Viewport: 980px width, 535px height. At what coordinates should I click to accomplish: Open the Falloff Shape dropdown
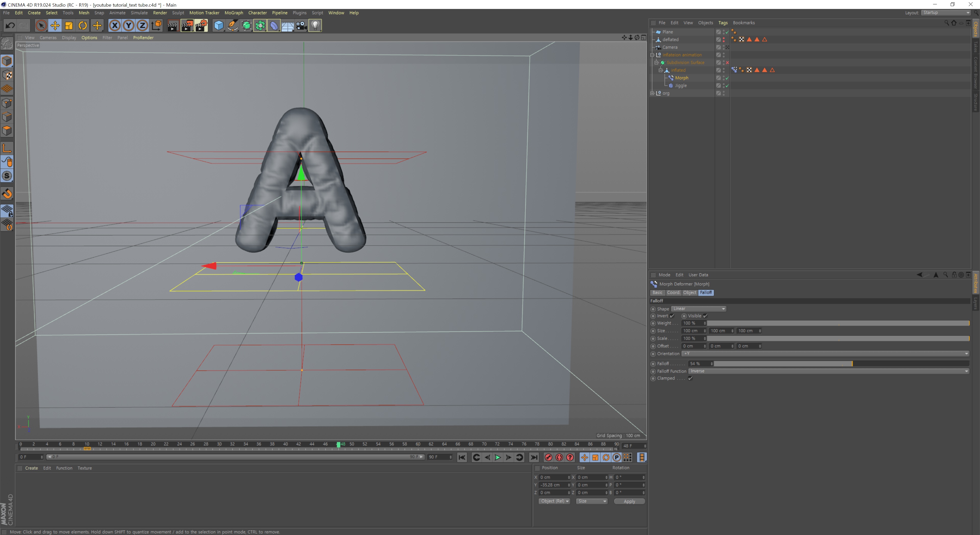[699, 309]
